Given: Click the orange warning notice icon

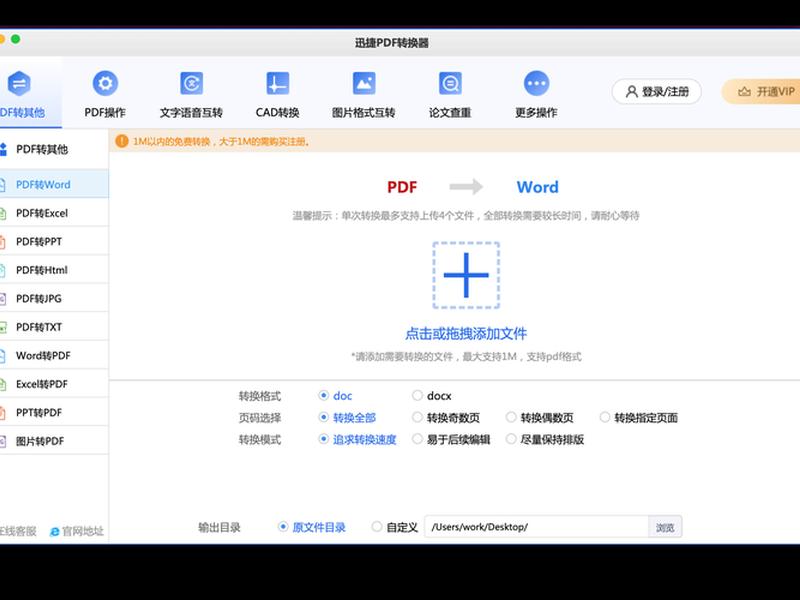Looking at the screenshot, I should click(x=121, y=141).
